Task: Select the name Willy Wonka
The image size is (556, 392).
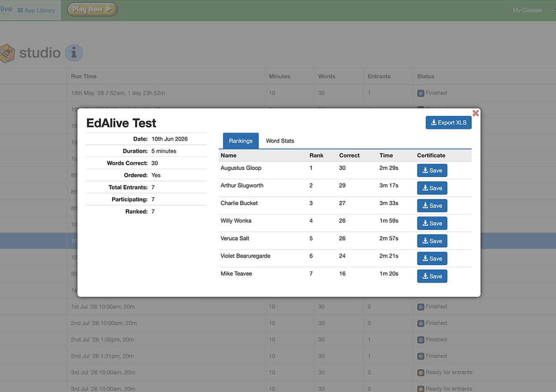Action: click(x=236, y=221)
